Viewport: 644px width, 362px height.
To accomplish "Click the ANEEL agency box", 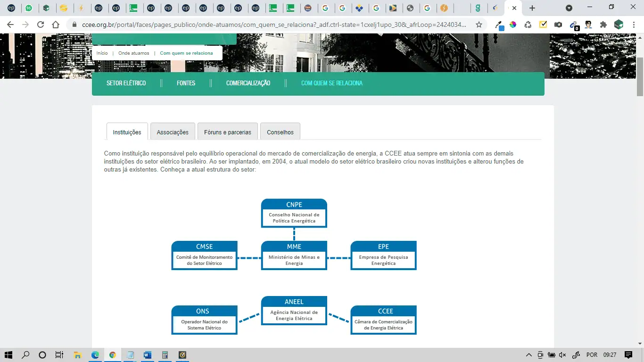I will [x=294, y=311].
